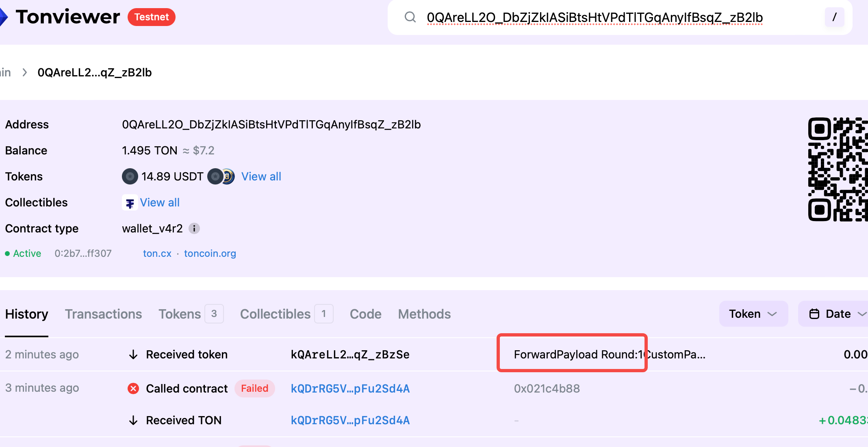Click View all tokens link
Image resolution: width=868 pixels, height=447 pixels.
(x=260, y=176)
